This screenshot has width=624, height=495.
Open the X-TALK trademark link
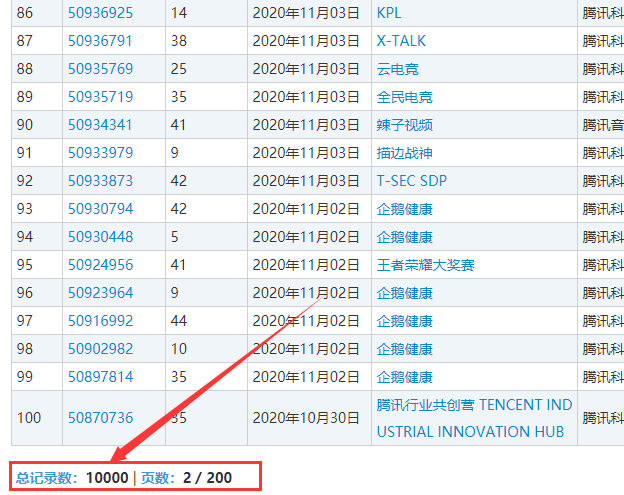[401, 41]
